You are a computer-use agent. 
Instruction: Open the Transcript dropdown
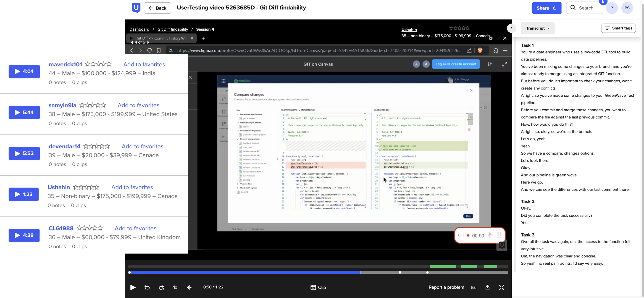pyautogui.click(x=538, y=28)
